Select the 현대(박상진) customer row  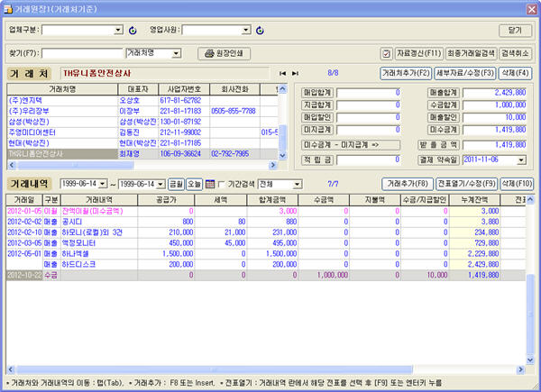(142, 143)
